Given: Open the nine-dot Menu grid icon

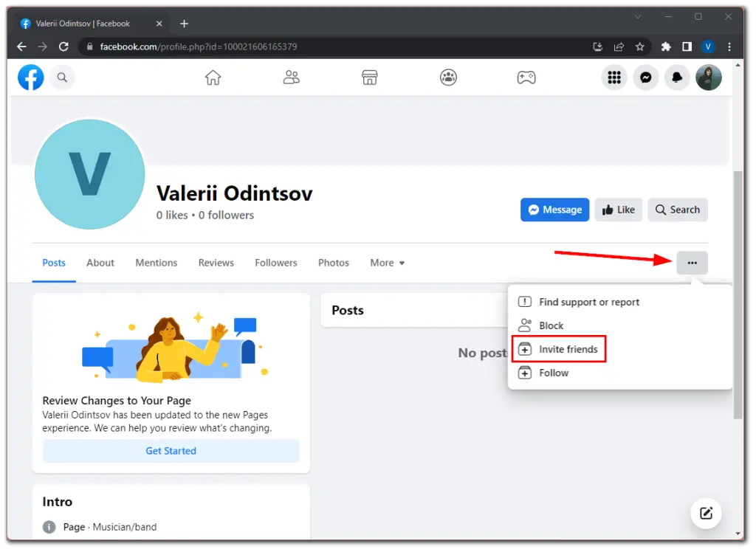Looking at the screenshot, I should [614, 77].
